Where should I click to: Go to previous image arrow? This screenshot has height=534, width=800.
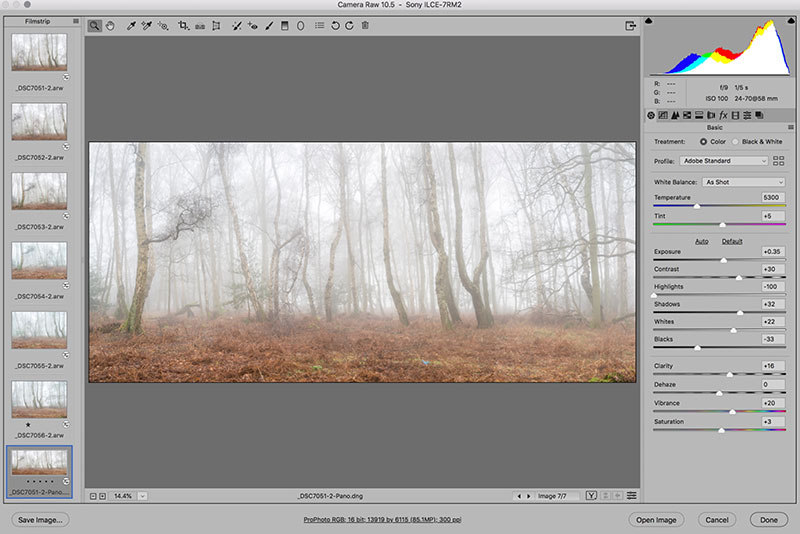point(519,496)
